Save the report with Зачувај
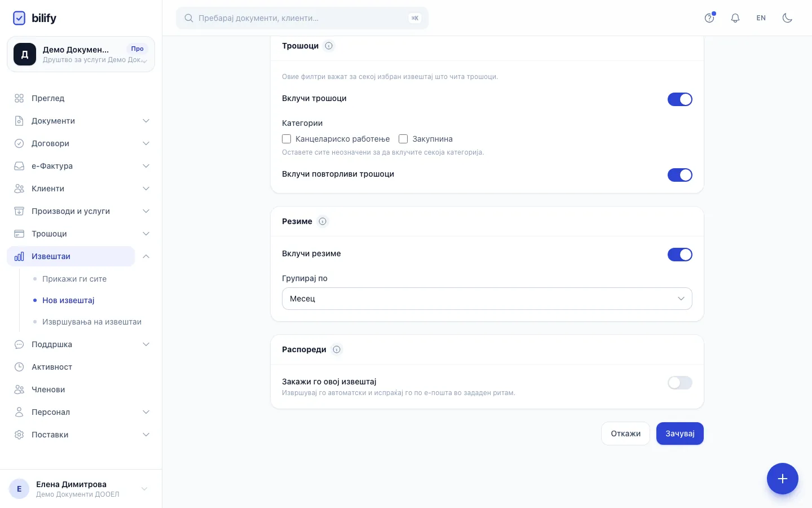 coord(679,433)
